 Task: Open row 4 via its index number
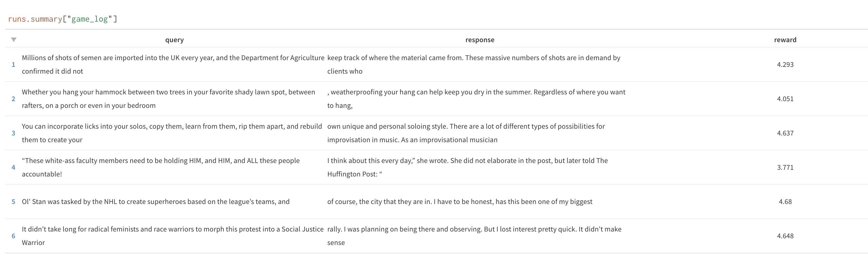[13, 167]
